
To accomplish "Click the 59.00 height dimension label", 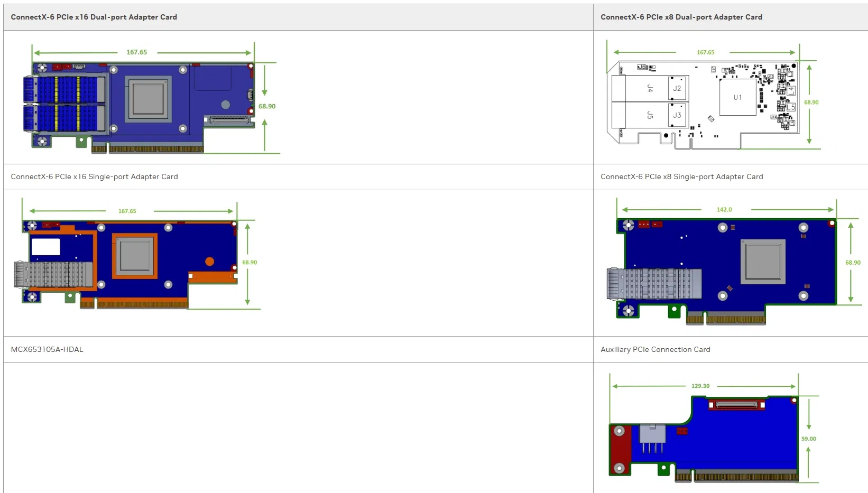I will pyautogui.click(x=808, y=439).
